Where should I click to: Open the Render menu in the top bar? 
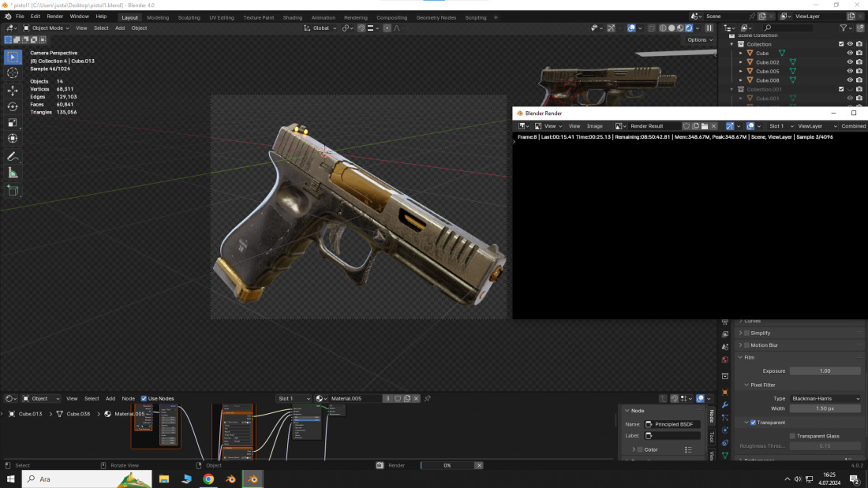click(x=54, y=17)
